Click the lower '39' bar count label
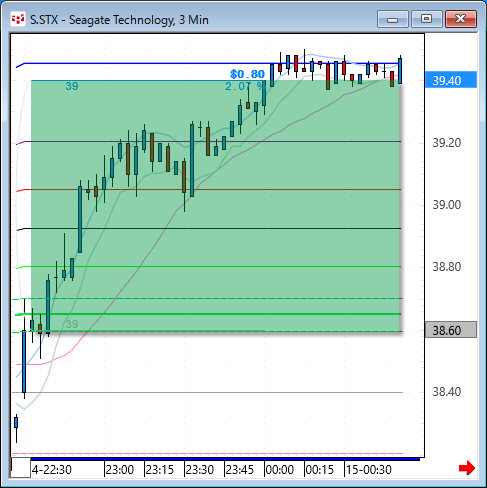The height and width of the screenshot is (488, 487). [72, 324]
